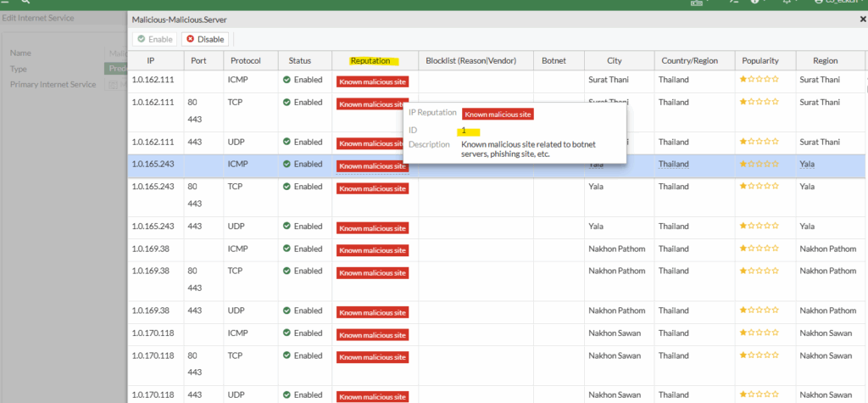Click the Disable button in the toolbar
This screenshot has width=868, height=403.
point(205,39)
